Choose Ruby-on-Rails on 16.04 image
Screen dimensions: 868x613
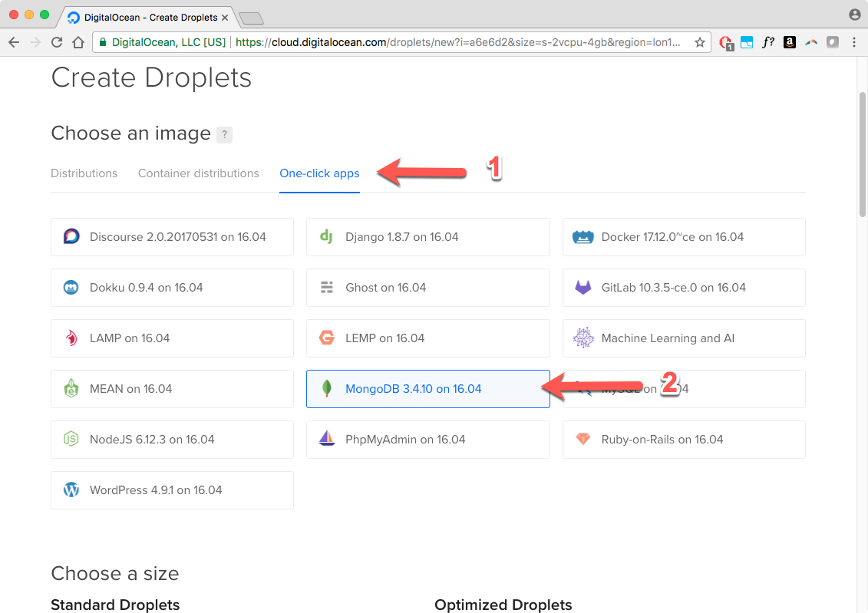tap(684, 440)
